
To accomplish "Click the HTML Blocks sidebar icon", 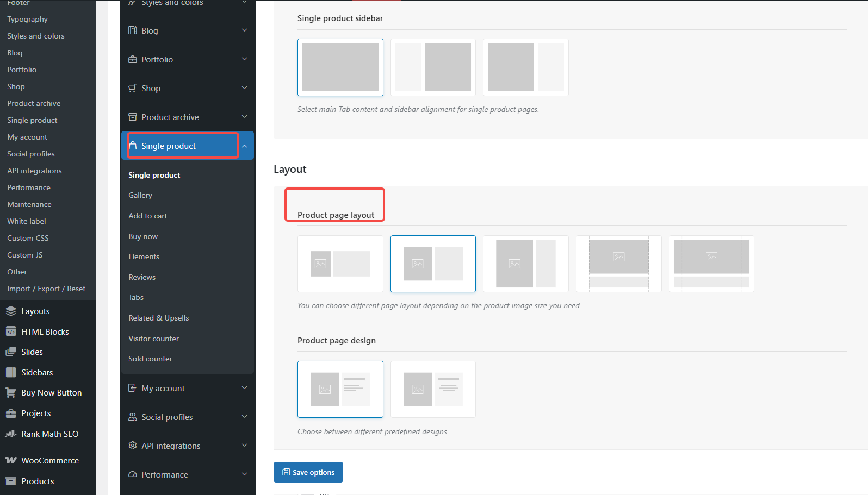I will [x=11, y=331].
